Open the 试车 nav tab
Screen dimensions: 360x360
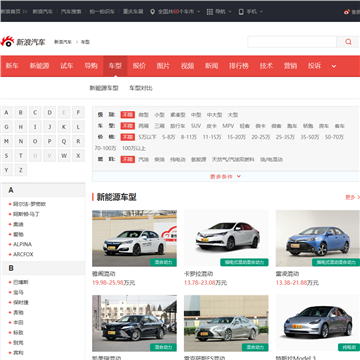tap(67, 66)
